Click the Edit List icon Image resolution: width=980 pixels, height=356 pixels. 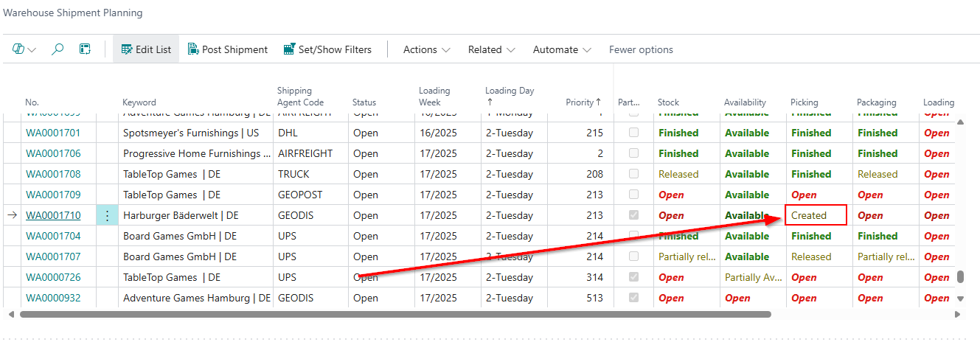click(x=127, y=49)
